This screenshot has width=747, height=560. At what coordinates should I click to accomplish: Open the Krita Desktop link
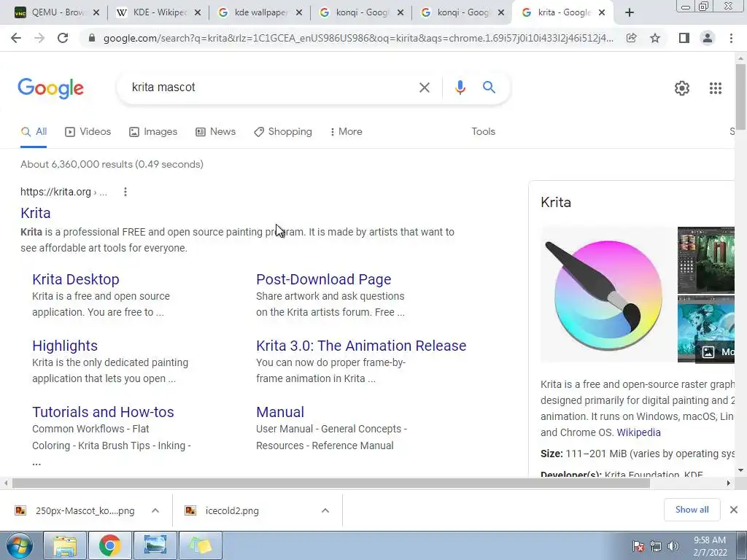pos(76,279)
